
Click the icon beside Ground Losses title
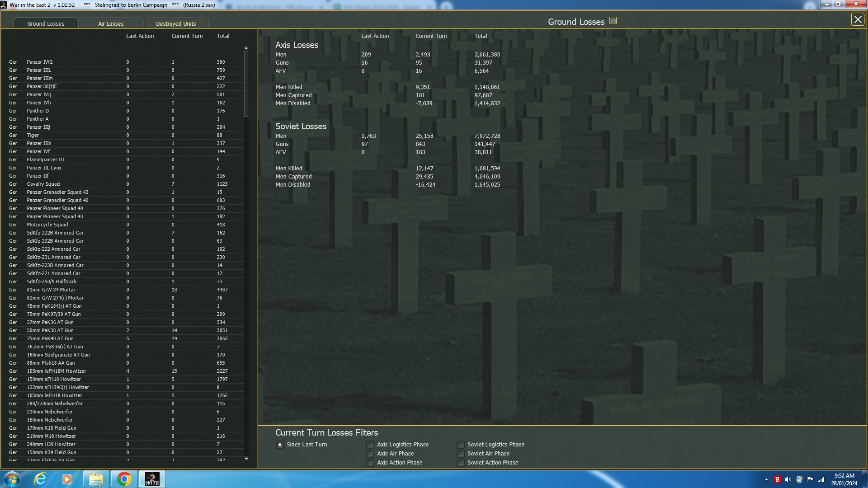(613, 21)
